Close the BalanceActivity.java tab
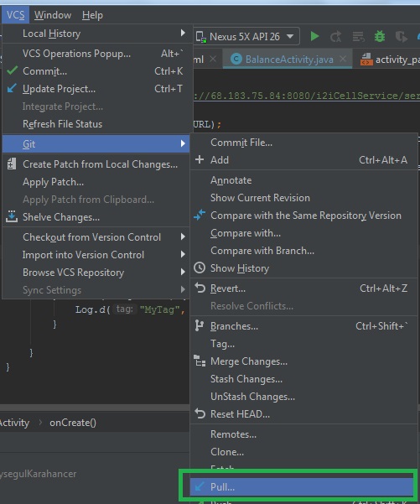 pos(343,59)
